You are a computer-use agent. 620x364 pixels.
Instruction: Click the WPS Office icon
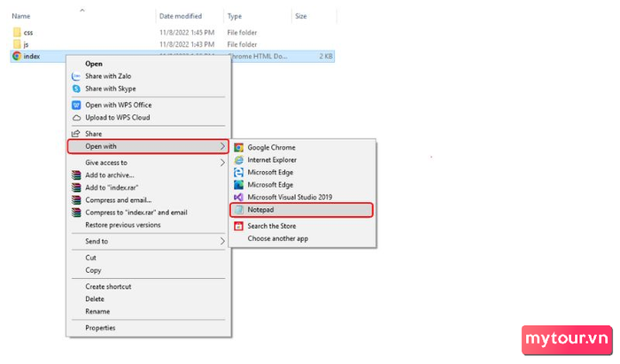(76, 105)
